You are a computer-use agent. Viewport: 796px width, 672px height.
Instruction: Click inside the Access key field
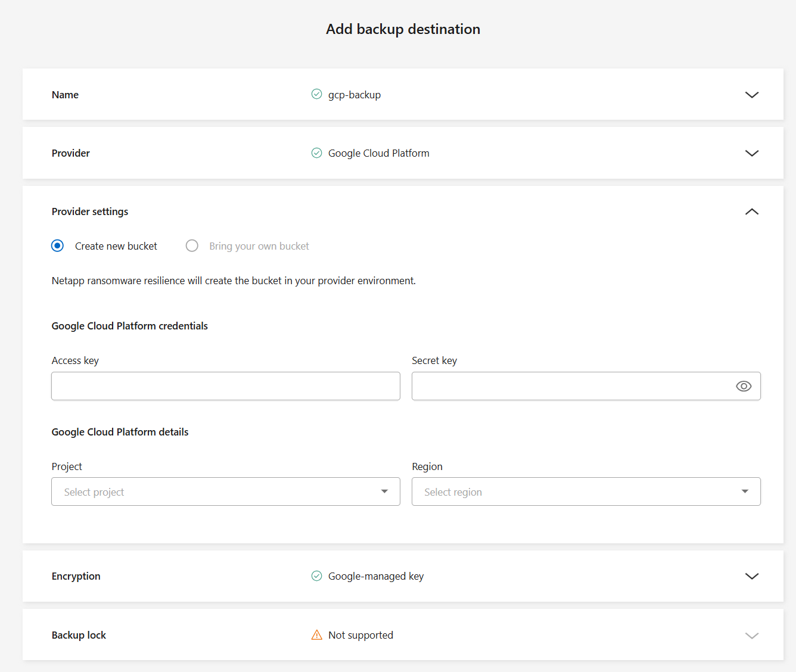(225, 386)
